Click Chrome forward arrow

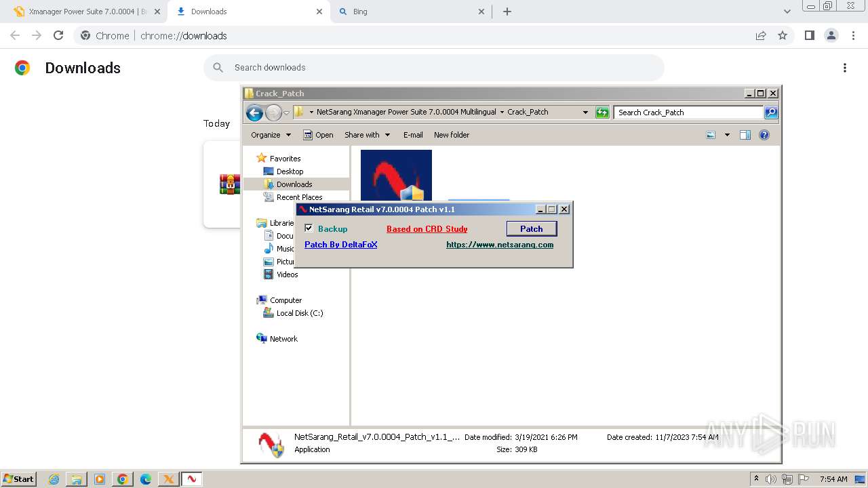[37, 35]
